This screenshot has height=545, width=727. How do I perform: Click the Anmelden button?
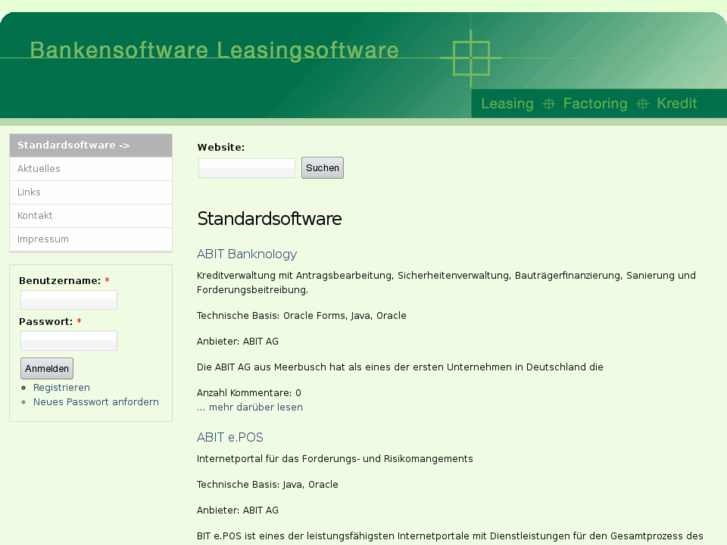pos(47,368)
